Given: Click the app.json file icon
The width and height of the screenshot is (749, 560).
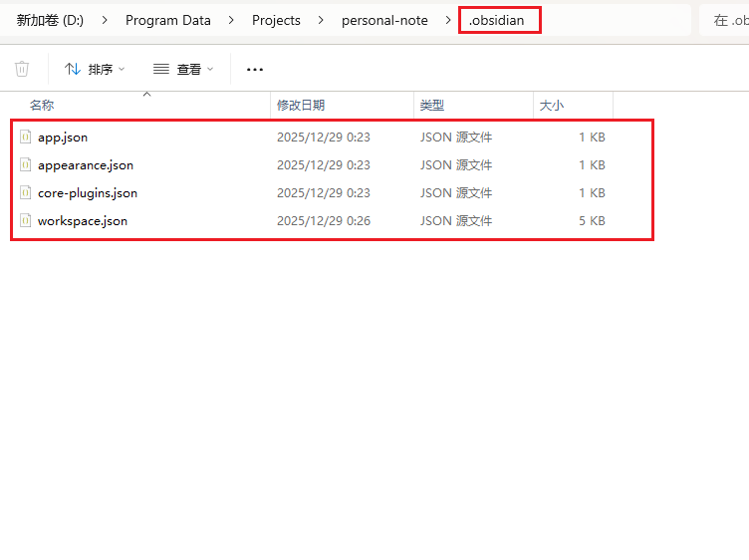Looking at the screenshot, I should coord(27,138).
